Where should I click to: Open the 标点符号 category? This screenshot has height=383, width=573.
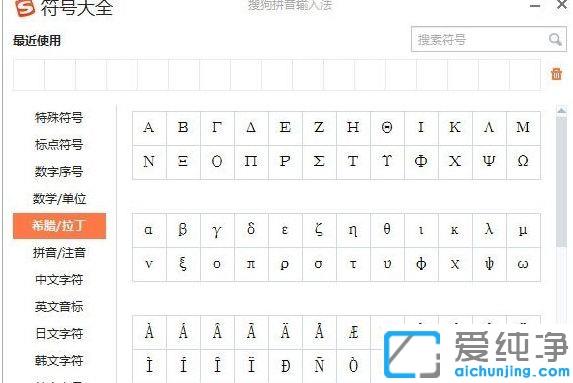tap(59, 145)
